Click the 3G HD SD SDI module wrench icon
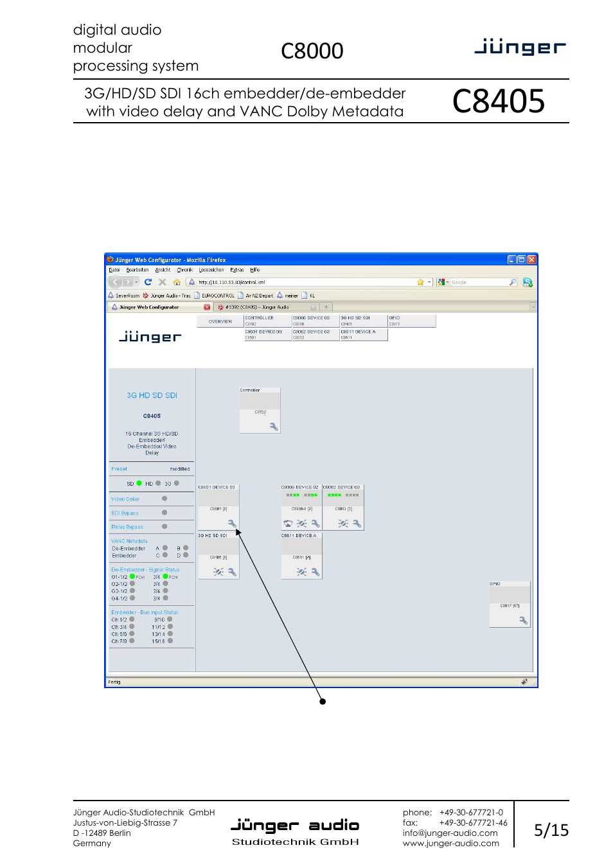Image resolution: width=613 pixels, height=868 pixels. click(x=232, y=572)
